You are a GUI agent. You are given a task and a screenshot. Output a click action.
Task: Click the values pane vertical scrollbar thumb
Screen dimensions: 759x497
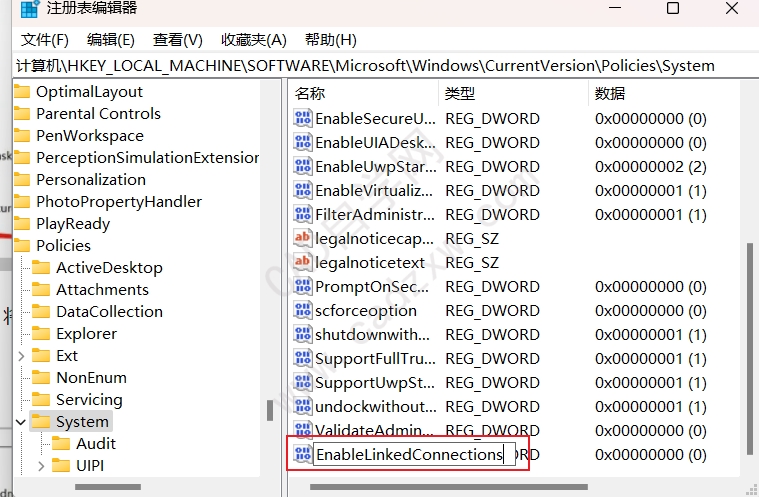coord(750,348)
